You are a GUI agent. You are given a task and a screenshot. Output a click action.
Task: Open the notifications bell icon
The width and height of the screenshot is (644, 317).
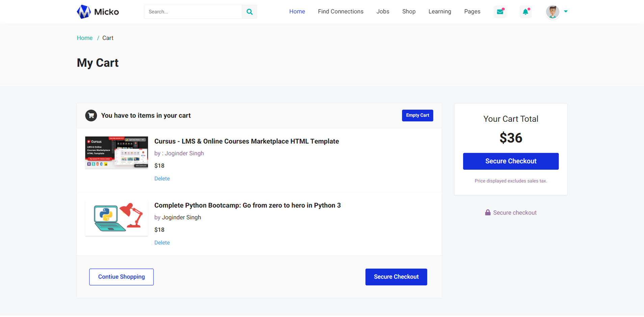click(x=526, y=12)
